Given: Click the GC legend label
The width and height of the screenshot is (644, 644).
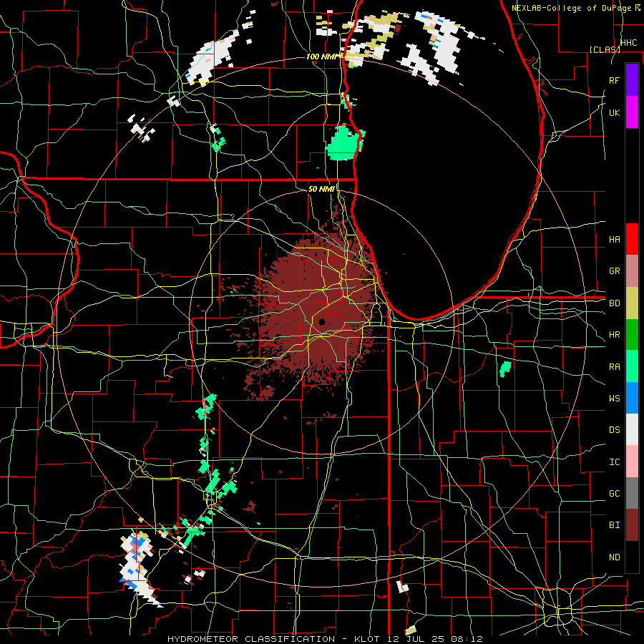Looking at the screenshot, I should (614, 494).
